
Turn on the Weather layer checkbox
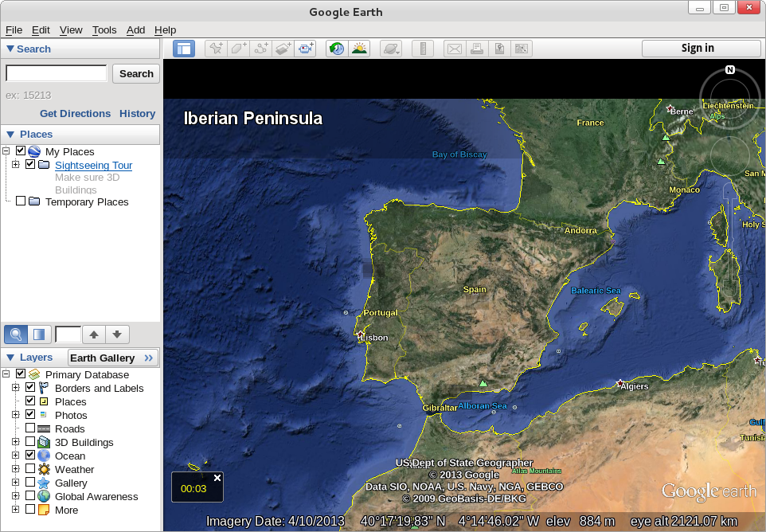point(30,469)
